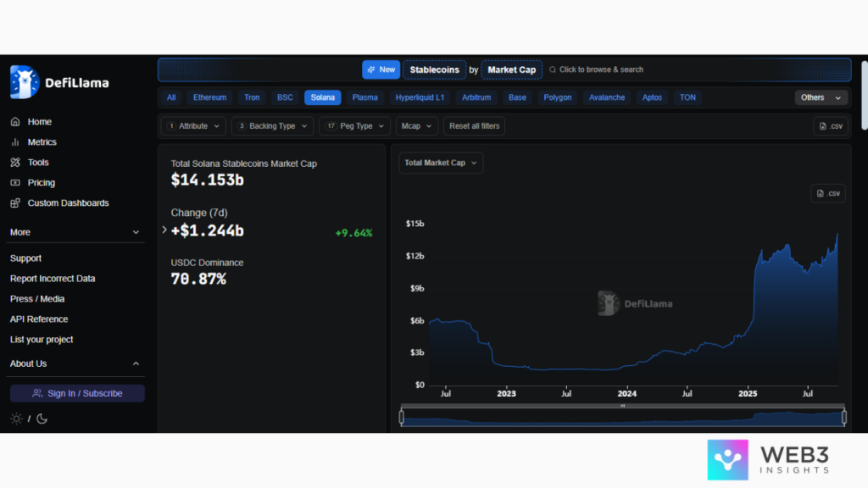Screen dimensions: 868x488
Task: Select the Hyperliquid L1 chain tab
Action: click(x=420, y=97)
